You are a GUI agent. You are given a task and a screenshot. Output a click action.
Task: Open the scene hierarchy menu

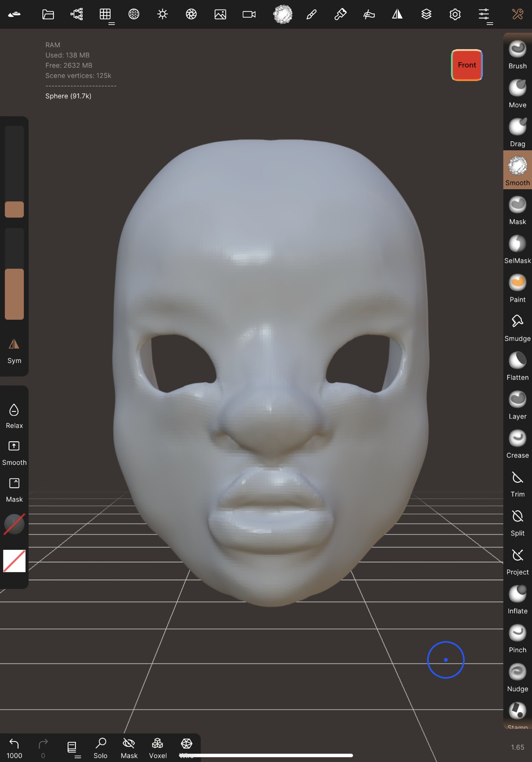tap(77, 14)
